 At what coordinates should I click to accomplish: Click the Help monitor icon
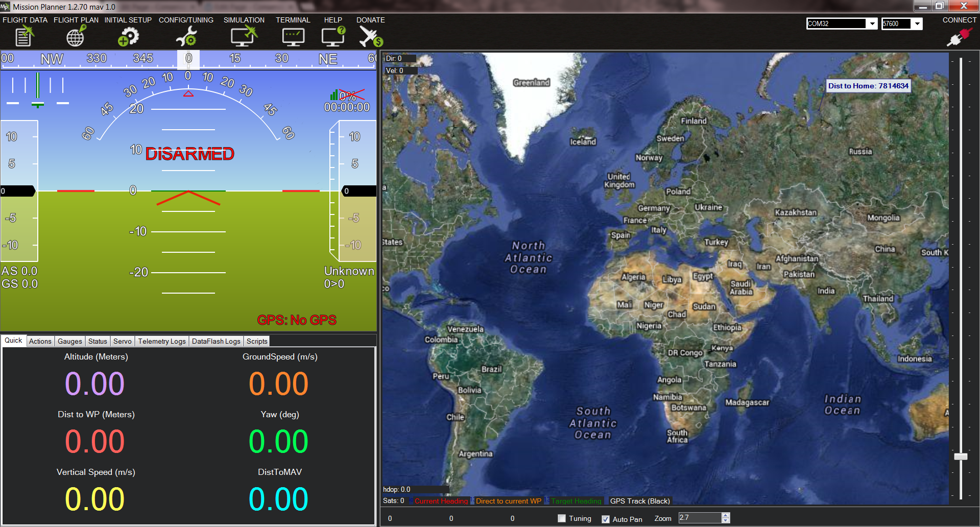(332, 36)
